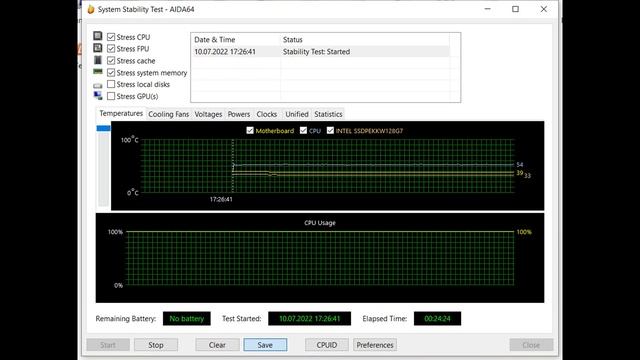Click the monitor icon beside Stress GPU(s)
Image resolution: width=640 pixels, height=360 pixels.
pos(98,96)
